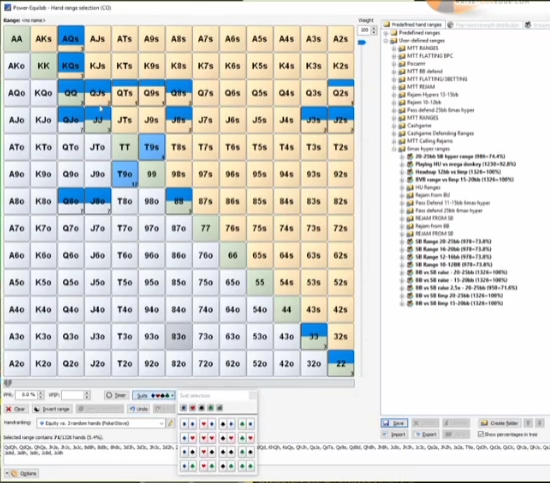550x483 pixels.
Task: Toggle the 76s hand cell
Action: pos(233,228)
